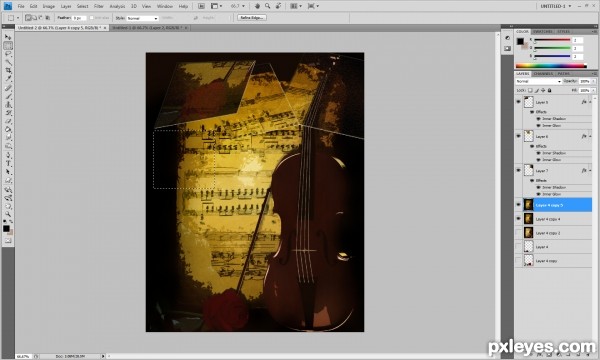Click the Hand tool in the top bar
Image resolution: width=600 pixels, height=360 pixels.
258,6
